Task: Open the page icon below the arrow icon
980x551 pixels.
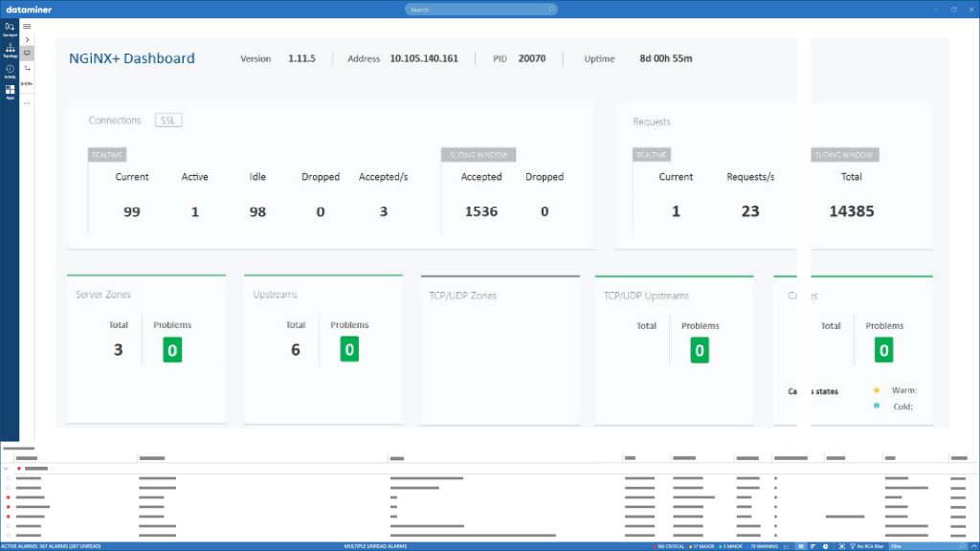Action: 27,84
